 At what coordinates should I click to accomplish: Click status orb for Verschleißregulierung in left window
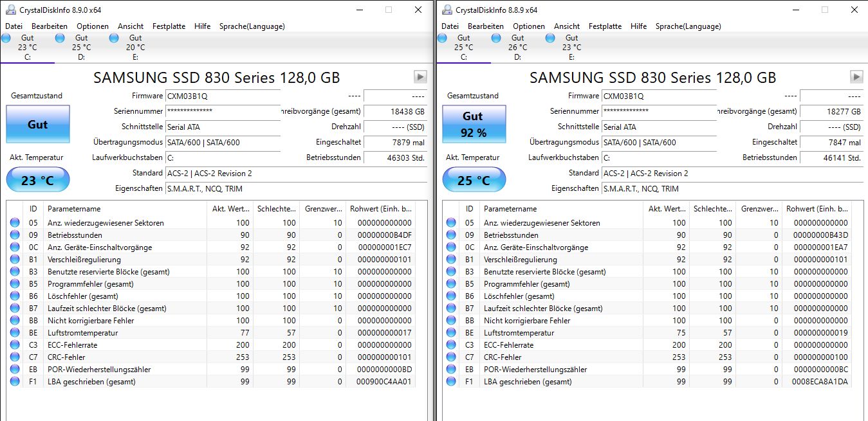click(x=15, y=260)
